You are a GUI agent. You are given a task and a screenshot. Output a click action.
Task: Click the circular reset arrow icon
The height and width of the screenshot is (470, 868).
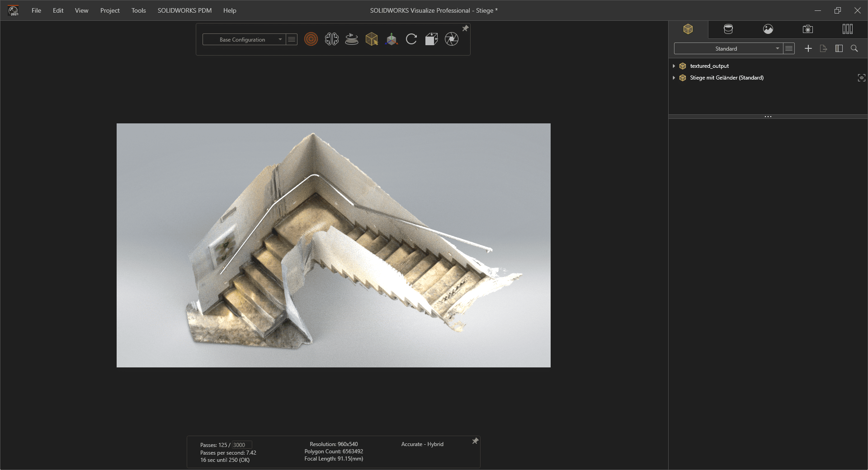tap(411, 39)
